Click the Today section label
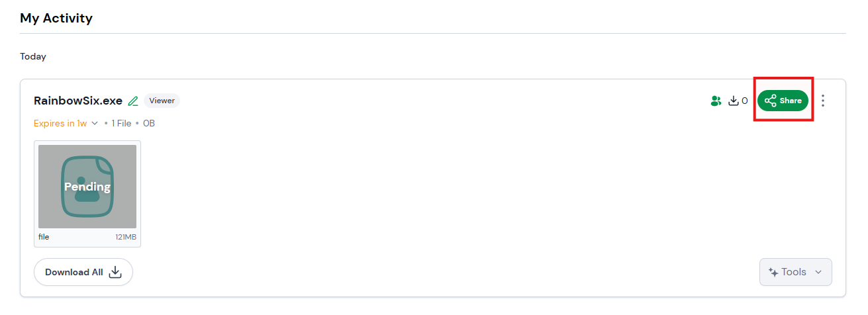Image resolution: width=868 pixels, height=315 pixels. coord(33,57)
